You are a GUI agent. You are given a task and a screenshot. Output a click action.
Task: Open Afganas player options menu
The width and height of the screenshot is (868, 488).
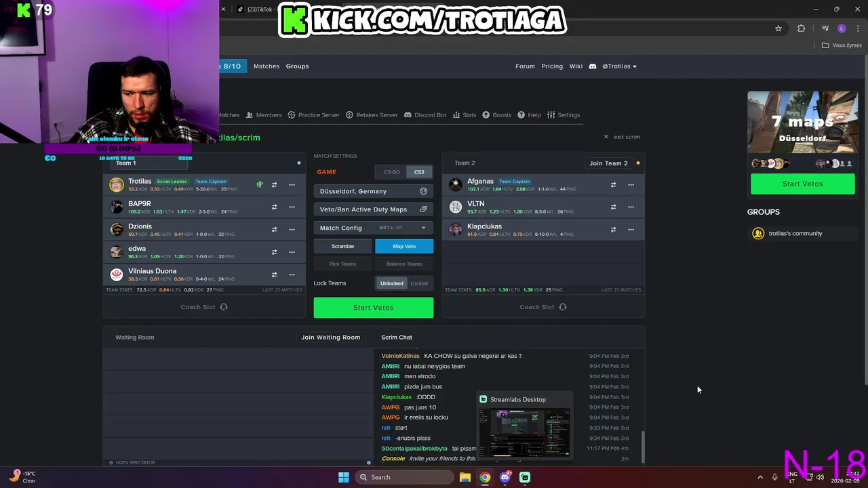(631, 184)
